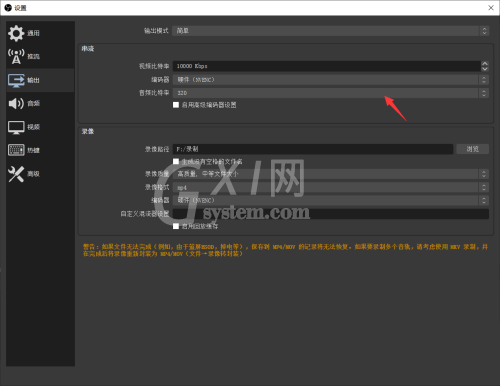Click the 视频比特率 label
Screen dimensions: 500x386
pos(154,66)
